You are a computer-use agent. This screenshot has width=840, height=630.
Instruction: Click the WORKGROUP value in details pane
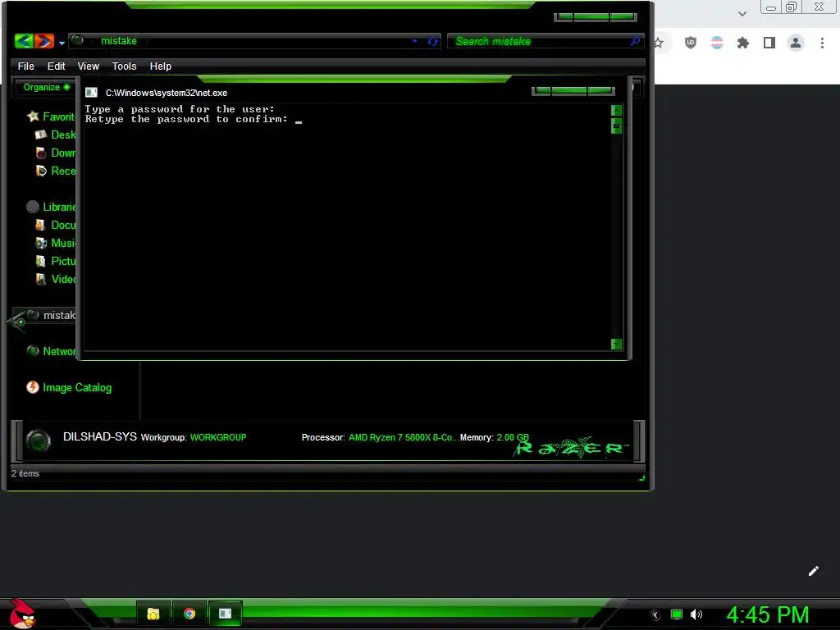218,437
